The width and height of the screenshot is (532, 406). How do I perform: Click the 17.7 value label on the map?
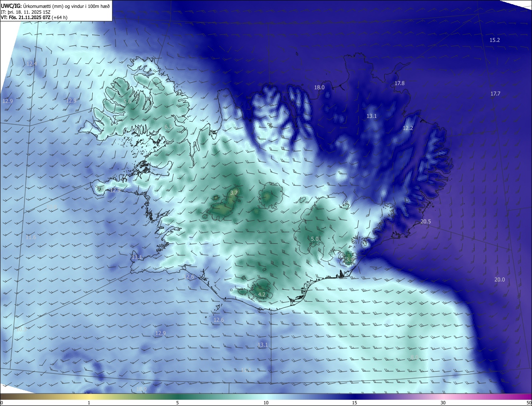[x=495, y=94]
